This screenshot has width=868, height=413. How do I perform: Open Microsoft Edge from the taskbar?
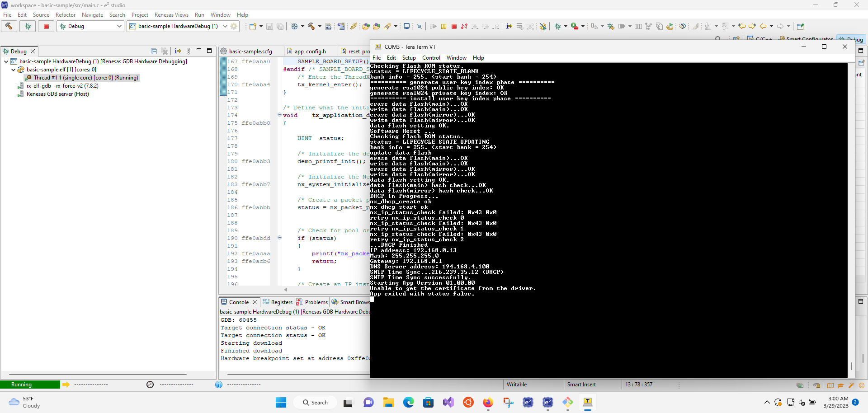pyautogui.click(x=409, y=402)
